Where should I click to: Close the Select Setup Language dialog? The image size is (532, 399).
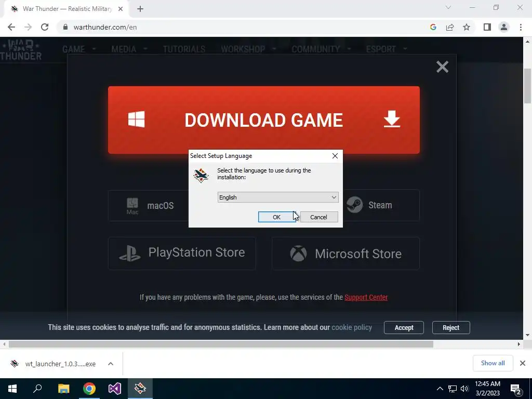pos(335,156)
